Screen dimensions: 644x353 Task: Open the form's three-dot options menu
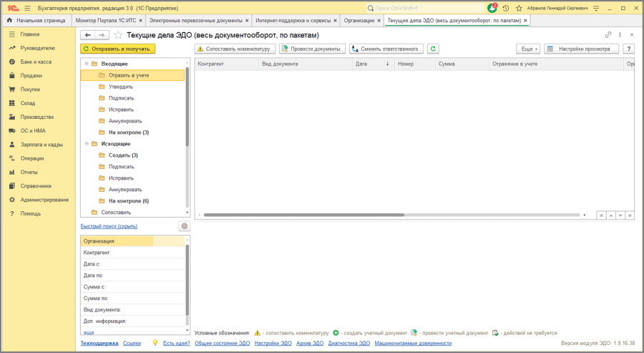click(620, 35)
